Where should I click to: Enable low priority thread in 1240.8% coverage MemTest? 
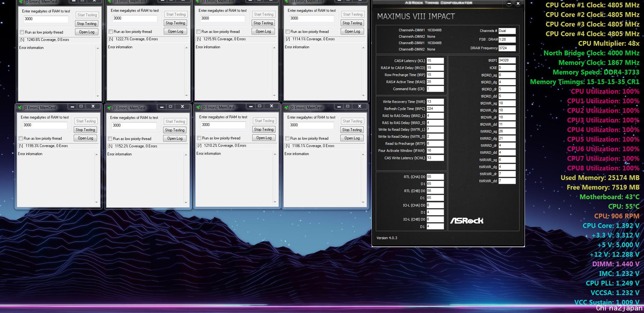click(22, 32)
